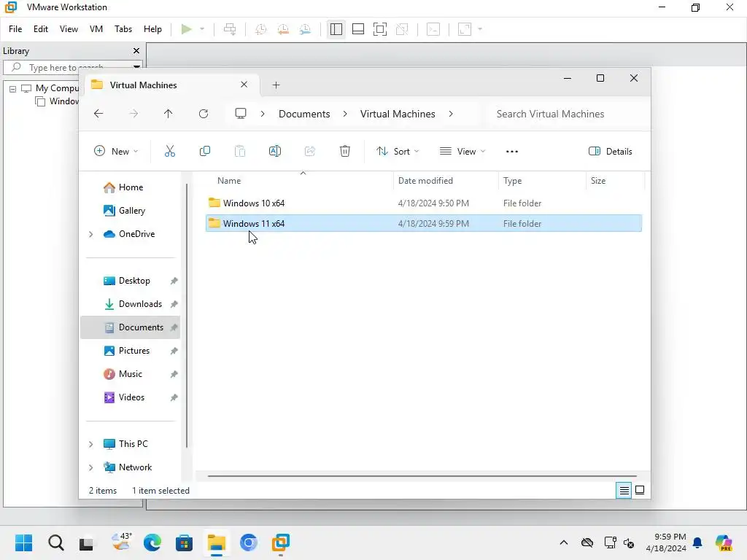The height and width of the screenshot is (560, 747).
Task: Sort by Date modified column header
Action: point(425,181)
